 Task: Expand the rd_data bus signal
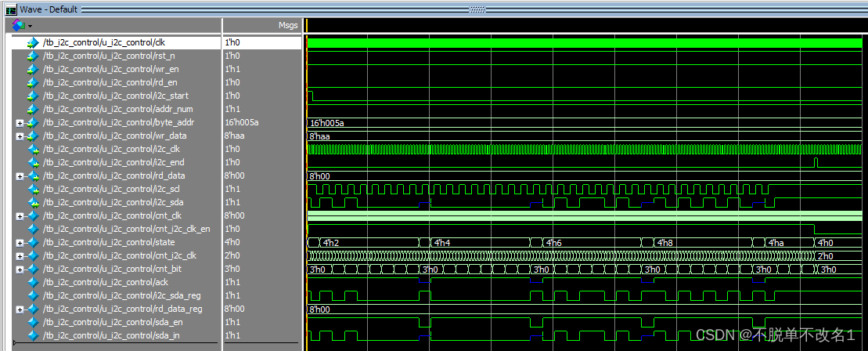(x=20, y=175)
